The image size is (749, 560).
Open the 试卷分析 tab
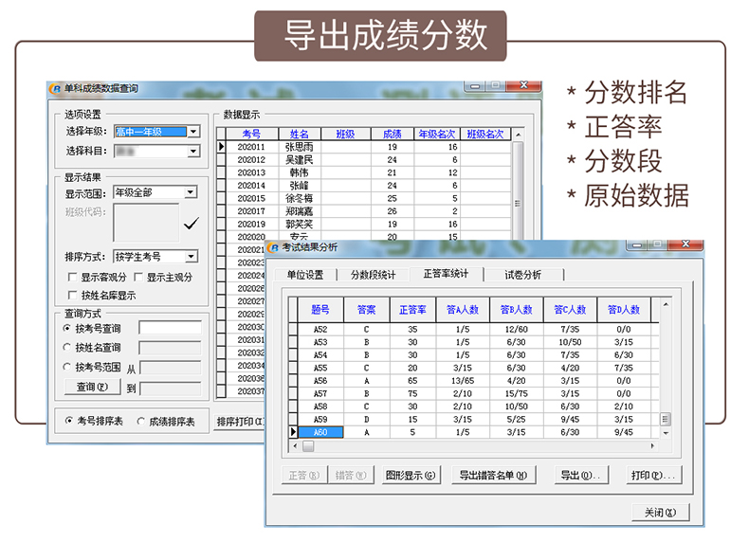coord(522,275)
